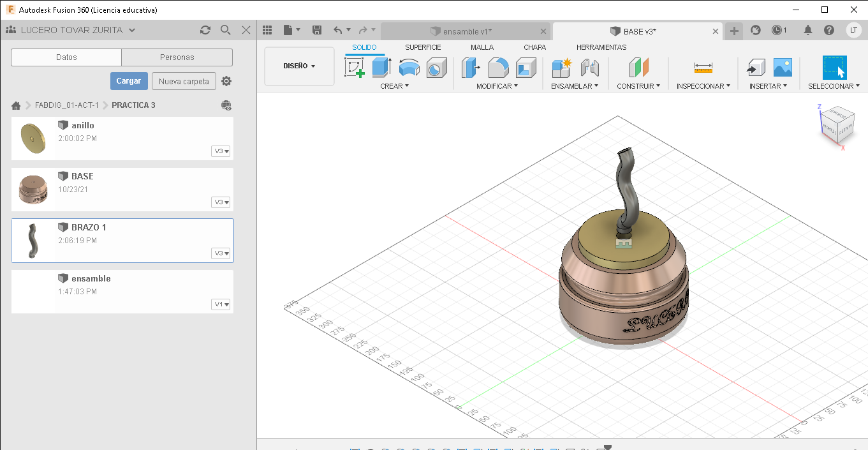868x450 pixels.
Task: Open the LT user account menu
Action: (854, 30)
